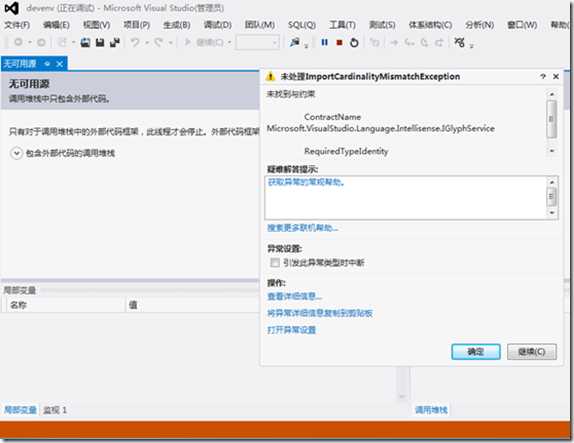The width and height of the screenshot is (574, 443).
Task: Open the redo history dropdown arrow
Action: click(170, 43)
